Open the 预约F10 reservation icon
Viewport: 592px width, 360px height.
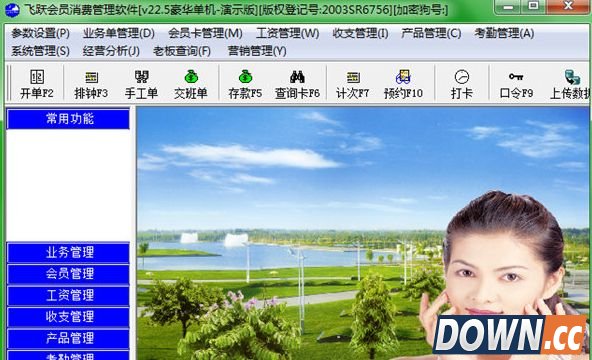(403, 77)
